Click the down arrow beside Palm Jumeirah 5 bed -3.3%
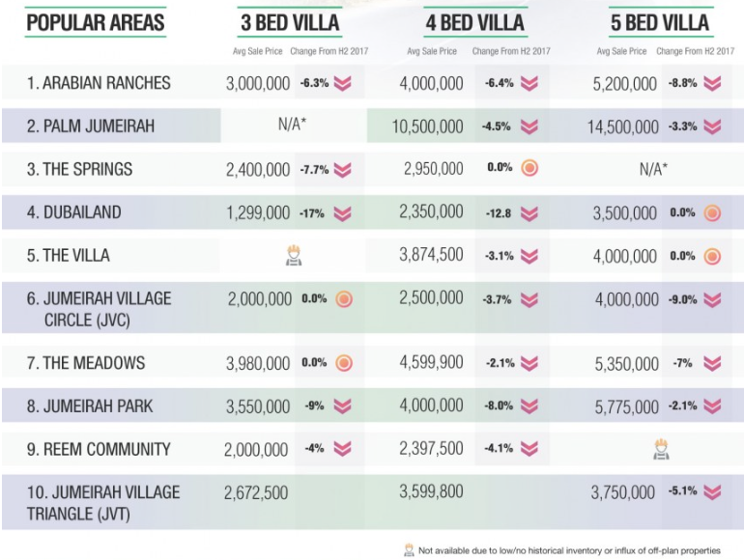 coord(712,126)
